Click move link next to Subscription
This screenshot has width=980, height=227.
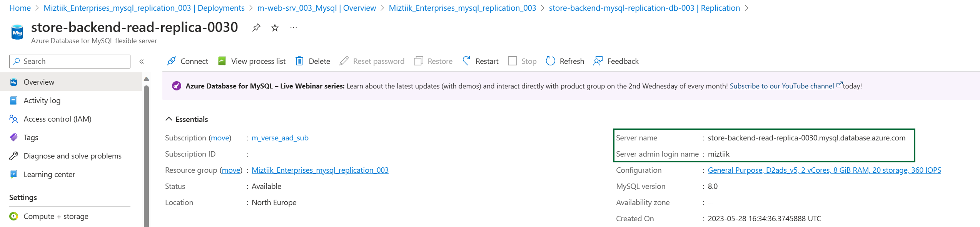(x=220, y=138)
